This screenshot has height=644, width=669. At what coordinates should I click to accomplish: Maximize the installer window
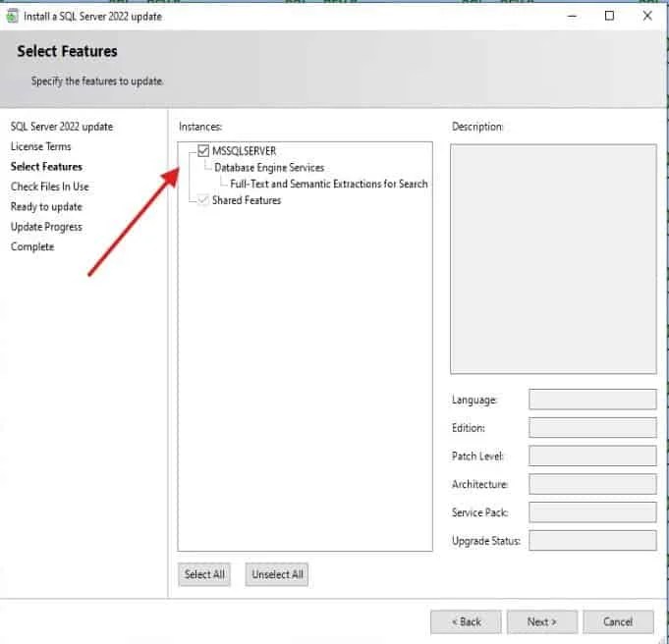pyautogui.click(x=610, y=17)
